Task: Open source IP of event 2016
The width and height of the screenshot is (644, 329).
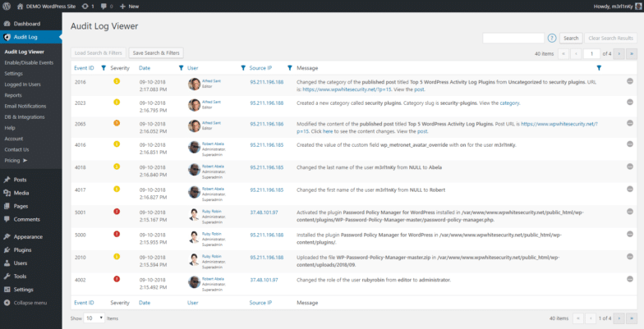Action: coord(266,82)
